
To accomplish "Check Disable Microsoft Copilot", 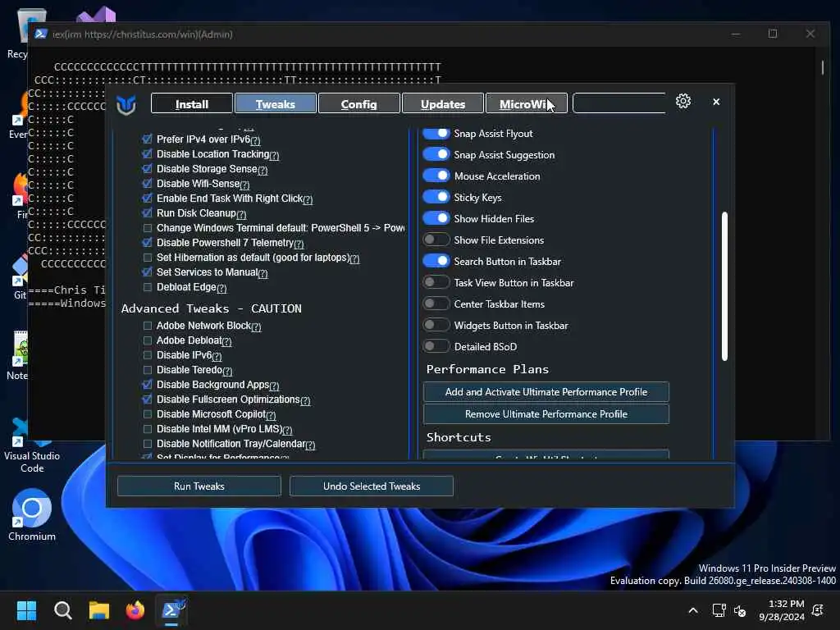I will click(148, 414).
